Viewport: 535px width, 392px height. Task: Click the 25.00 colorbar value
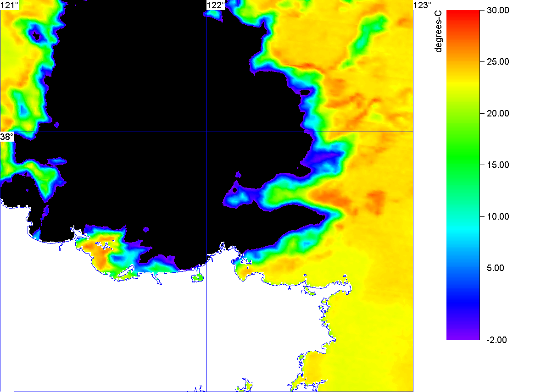coord(498,62)
